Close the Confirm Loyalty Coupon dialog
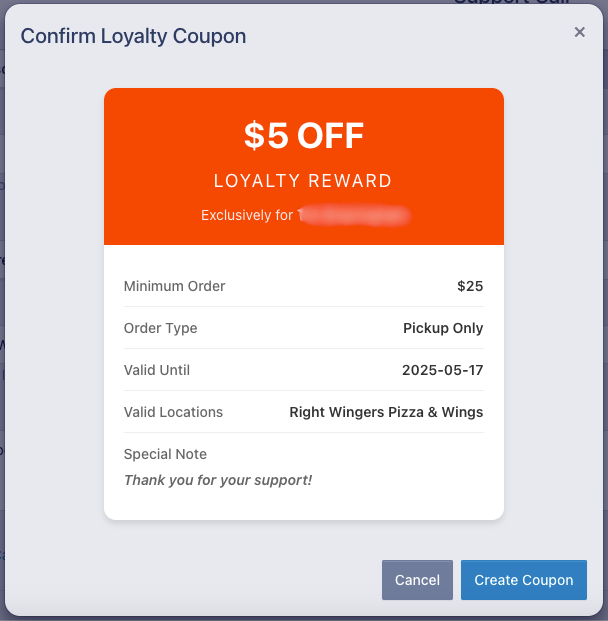The image size is (608, 621). click(580, 32)
